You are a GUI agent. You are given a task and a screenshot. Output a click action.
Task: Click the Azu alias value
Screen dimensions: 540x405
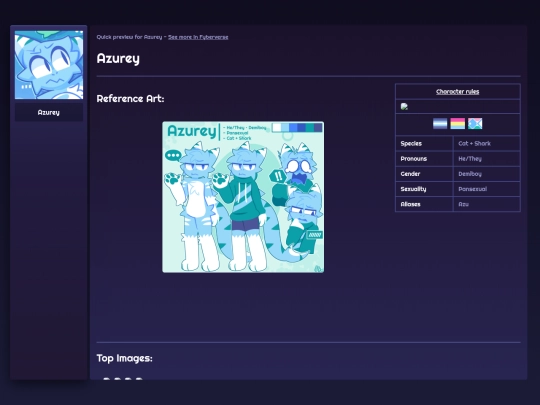point(464,204)
